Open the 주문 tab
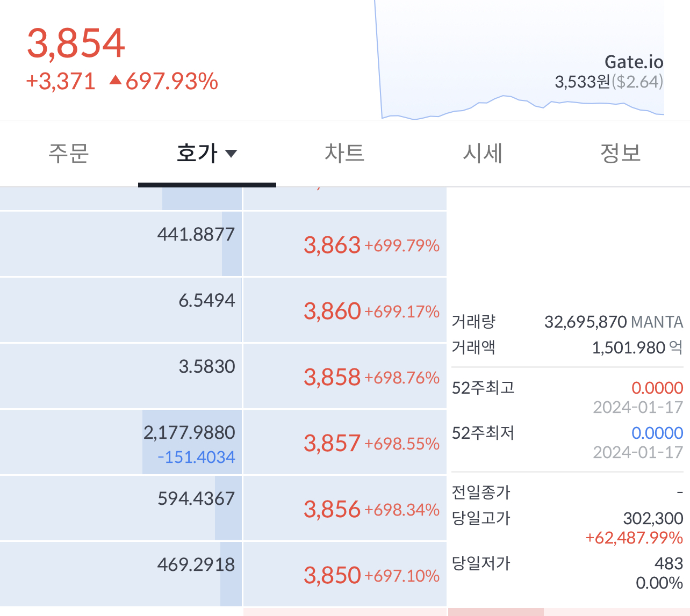 pos(68,153)
